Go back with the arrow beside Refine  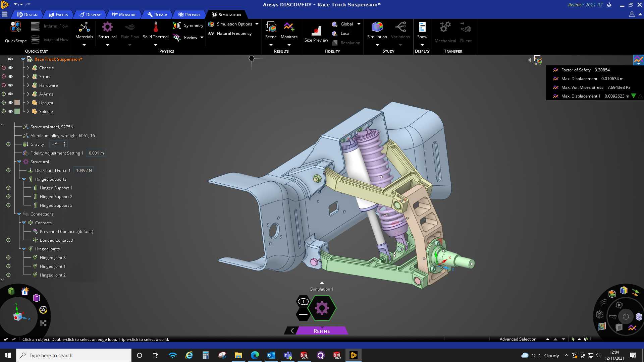coord(292,331)
